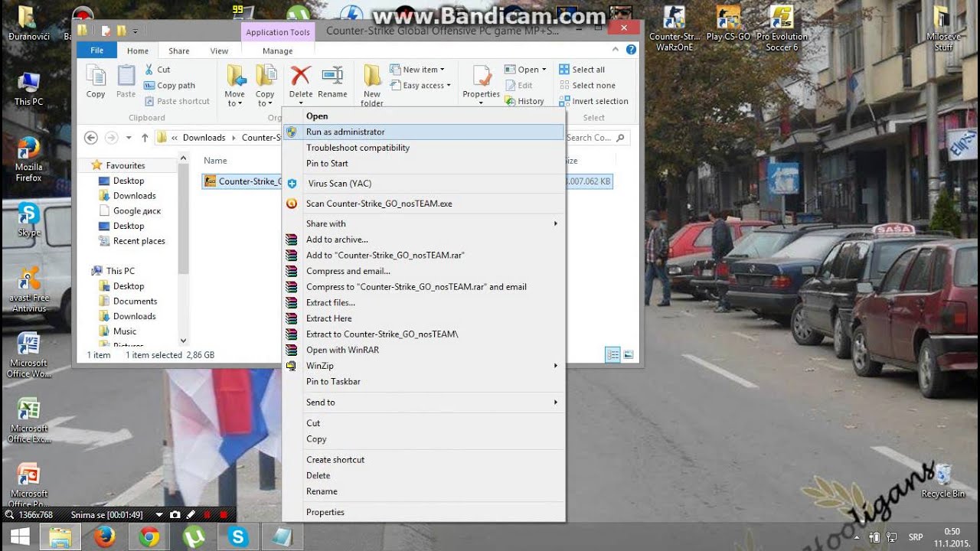Expand the New item dropdown

point(417,70)
